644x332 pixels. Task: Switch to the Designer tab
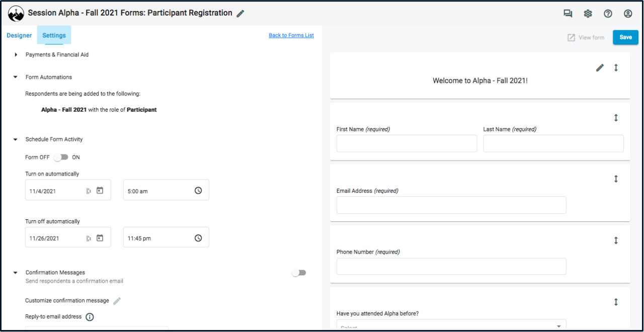tap(19, 35)
